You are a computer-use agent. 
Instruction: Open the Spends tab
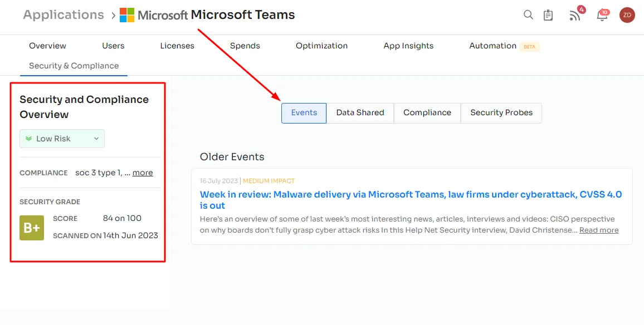coord(245,46)
